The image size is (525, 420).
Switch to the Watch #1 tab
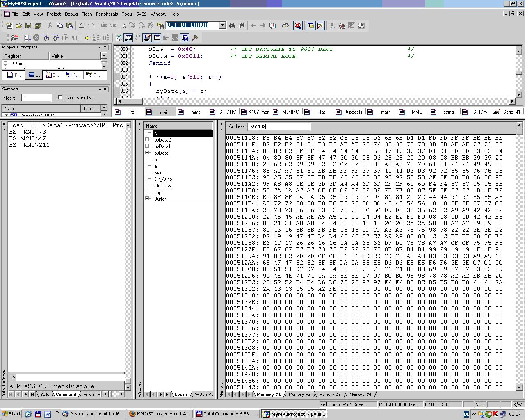coord(204,394)
